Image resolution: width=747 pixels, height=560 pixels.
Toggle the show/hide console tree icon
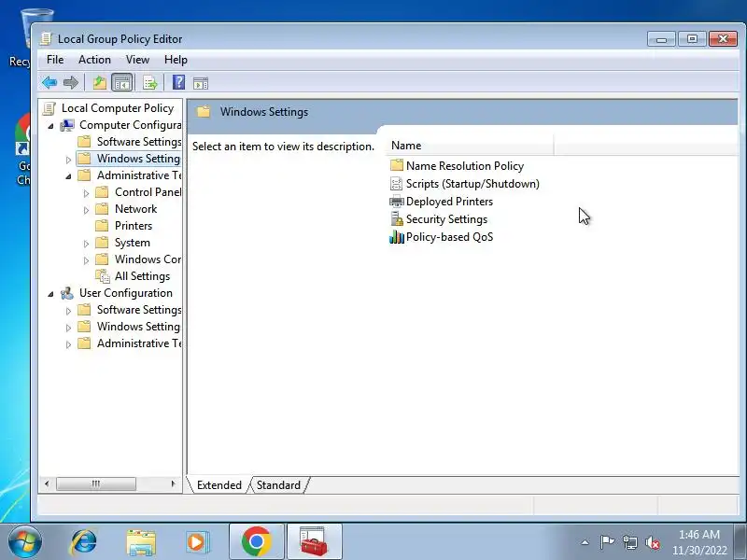[x=122, y=83]
